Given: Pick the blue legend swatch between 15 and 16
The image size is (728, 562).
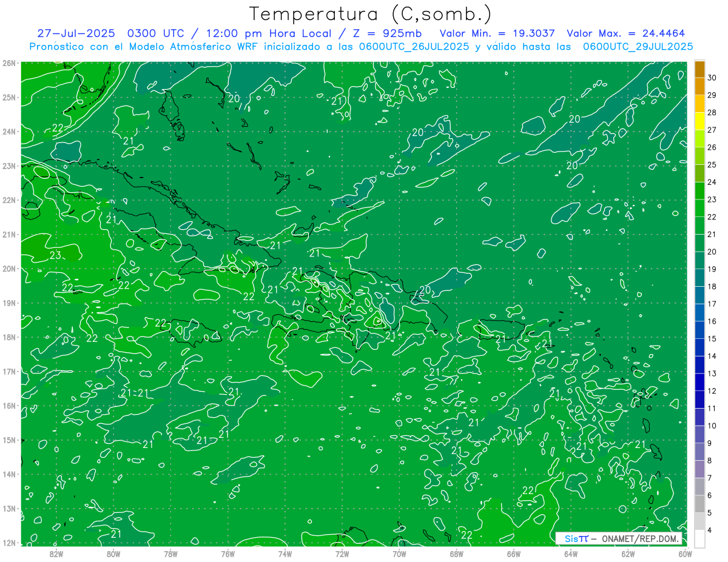Looking at the screenshot, I should pos(699,329).
